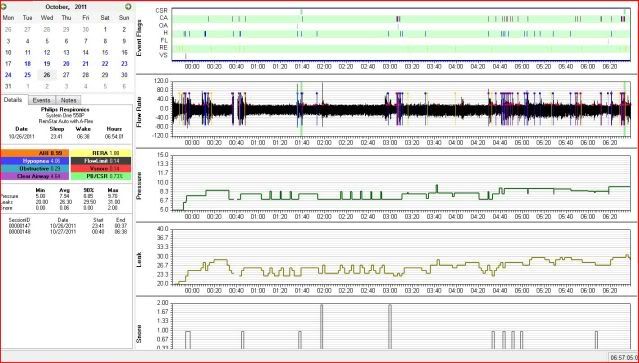Click the status bar time readout
The width and height of the screenshot is (639, 363).
tap(624, 357)
